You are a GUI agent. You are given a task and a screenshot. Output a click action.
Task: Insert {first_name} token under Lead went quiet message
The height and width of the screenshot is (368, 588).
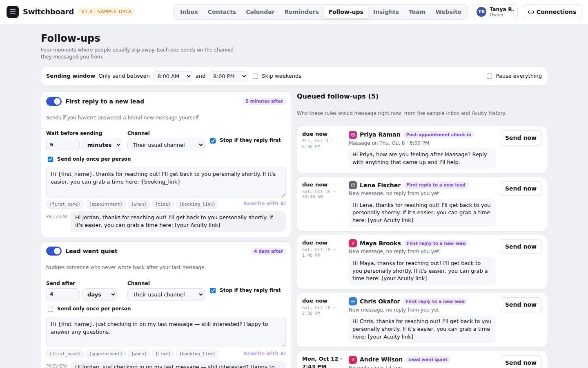tap(65, 354)
